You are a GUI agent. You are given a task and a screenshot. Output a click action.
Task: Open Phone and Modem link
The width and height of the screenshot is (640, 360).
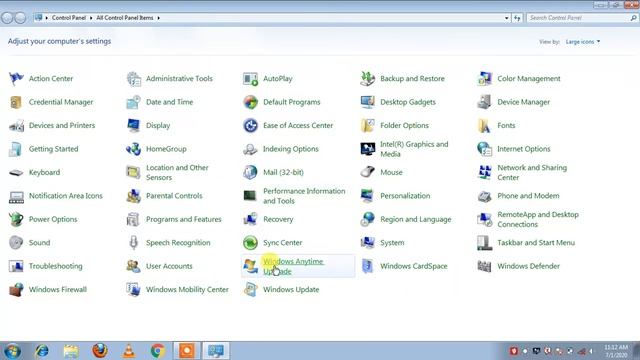[x=528, y=196]
